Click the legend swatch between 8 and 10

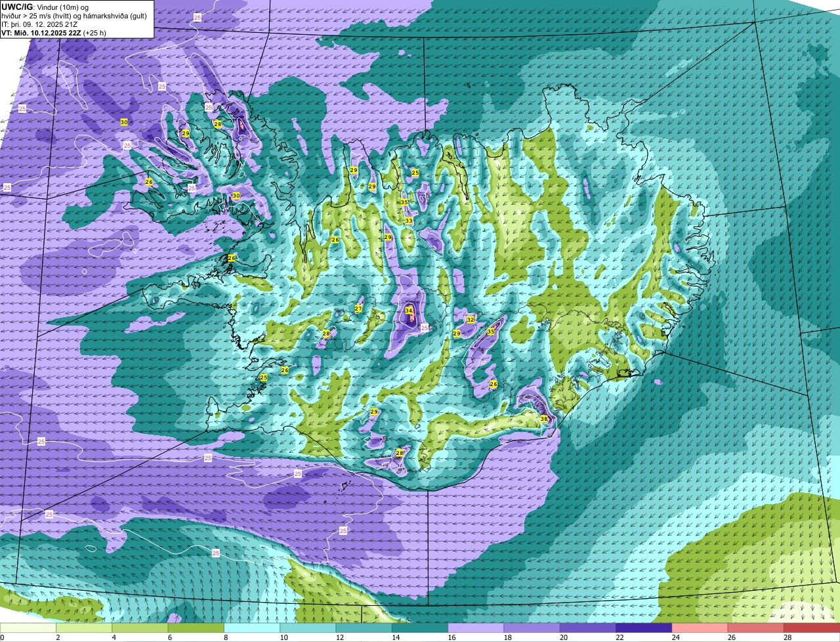pos(252,628)
